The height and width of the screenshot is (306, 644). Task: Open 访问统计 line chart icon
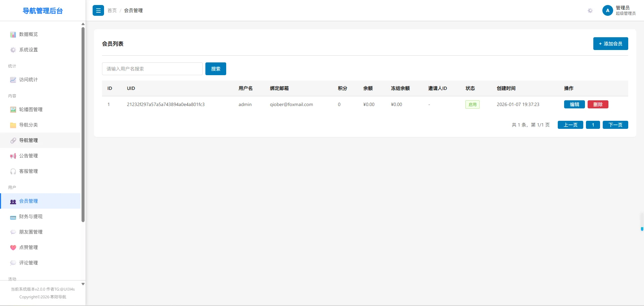[13, 80]
